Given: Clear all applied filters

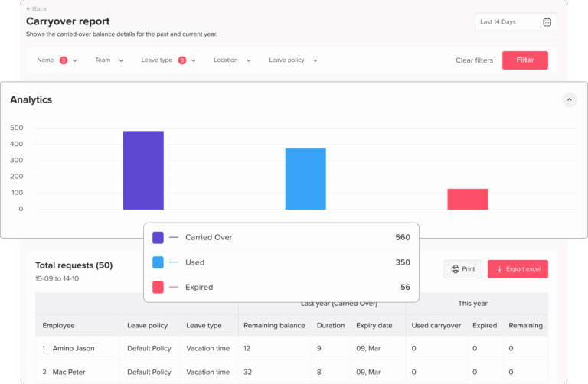Looking at the screenshot, I should (475, 60).
